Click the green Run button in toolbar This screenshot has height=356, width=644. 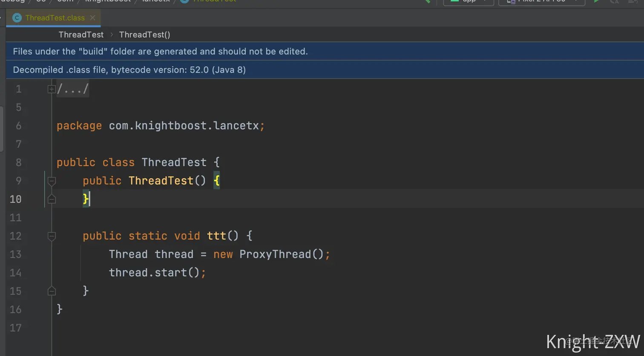[x=597, y=1]
